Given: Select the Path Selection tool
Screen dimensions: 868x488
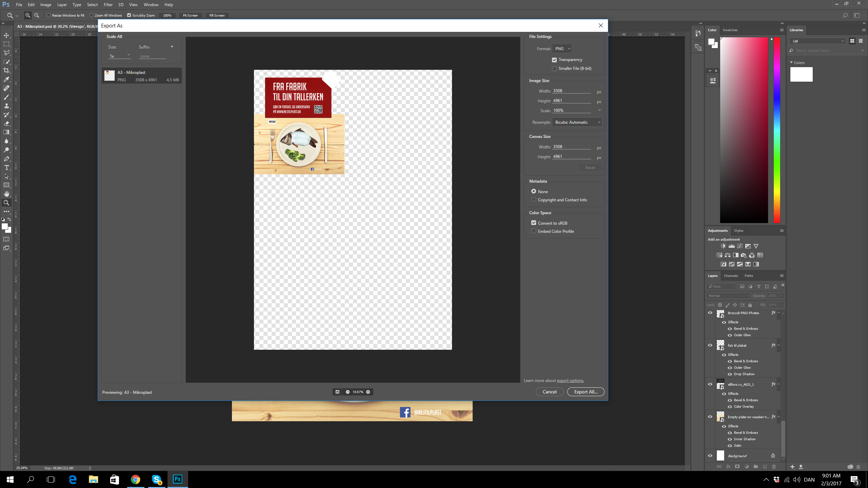Looking at the screenshot, I should click(x=6, y=176).
